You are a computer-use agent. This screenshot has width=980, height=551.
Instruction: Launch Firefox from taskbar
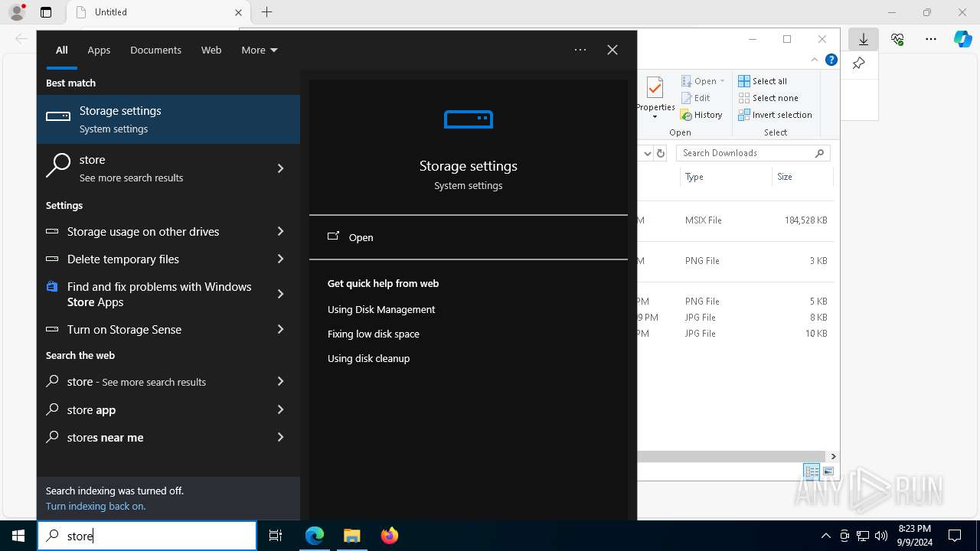(389, 536)
